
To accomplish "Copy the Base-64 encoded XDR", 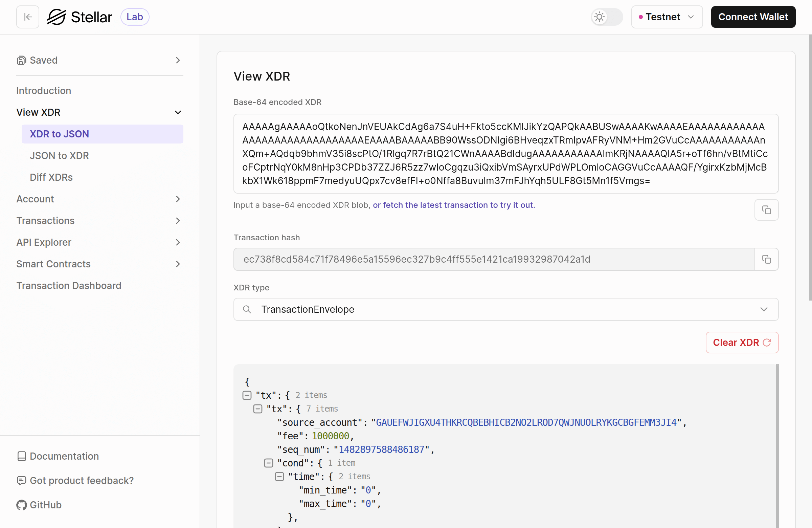I will tap(766, 210).
